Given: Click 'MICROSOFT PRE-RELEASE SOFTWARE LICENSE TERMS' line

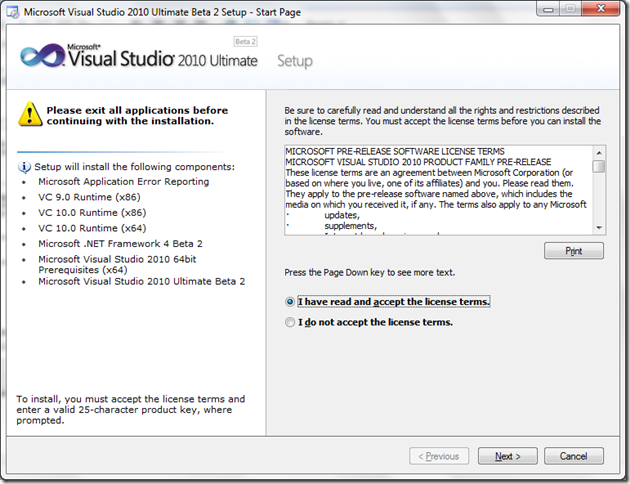Looking at the screenshot, I should click(395, 151).
